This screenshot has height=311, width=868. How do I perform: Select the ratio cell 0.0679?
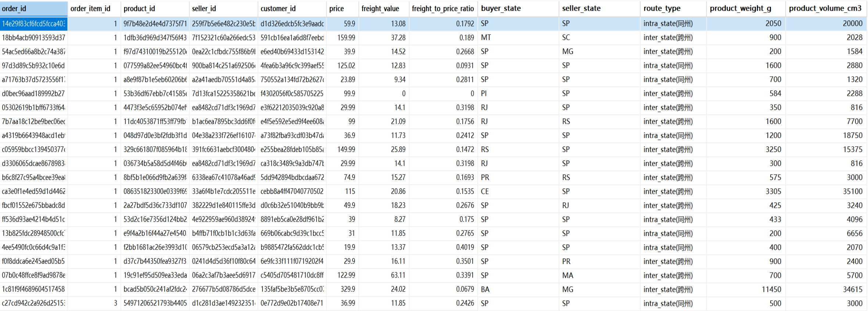(443, 289)
